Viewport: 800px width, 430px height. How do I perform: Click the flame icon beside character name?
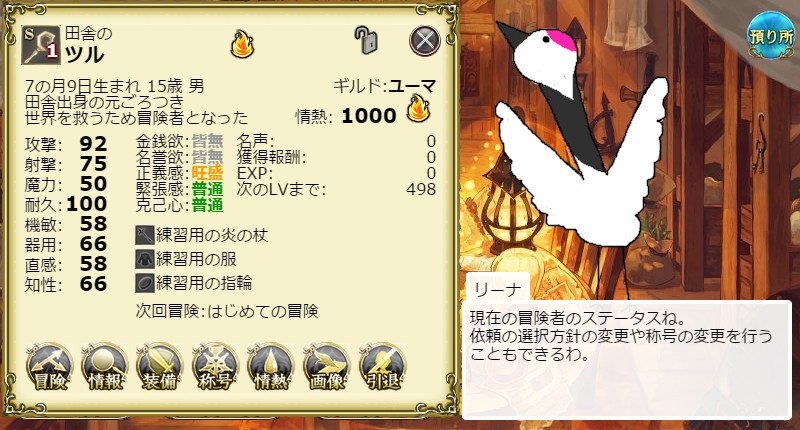pyautogui.click(x=242, y=44)
